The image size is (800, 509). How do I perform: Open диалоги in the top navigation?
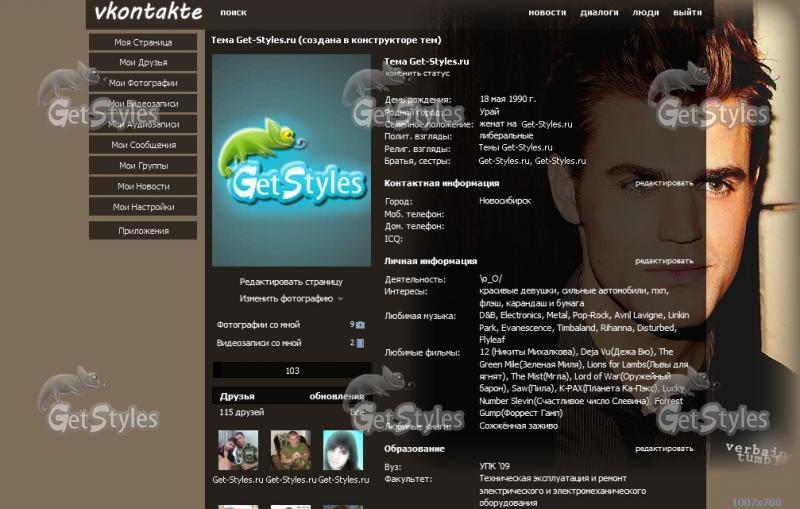tap(599, 12)
